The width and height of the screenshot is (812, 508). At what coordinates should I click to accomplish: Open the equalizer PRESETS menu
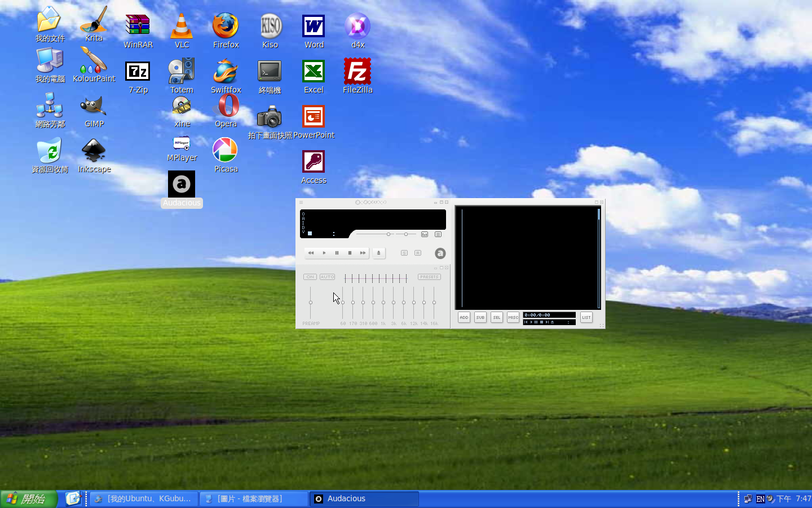[x=429, y=277]
